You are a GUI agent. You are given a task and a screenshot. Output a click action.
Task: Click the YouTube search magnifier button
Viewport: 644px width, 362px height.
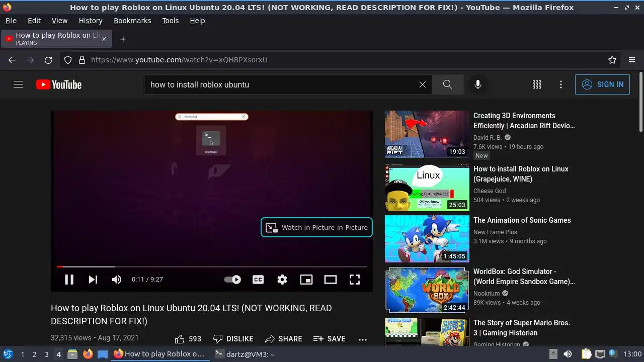(x=447, y=84)
